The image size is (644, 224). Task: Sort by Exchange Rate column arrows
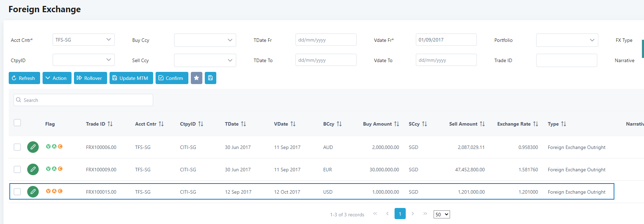pos(536,124)
